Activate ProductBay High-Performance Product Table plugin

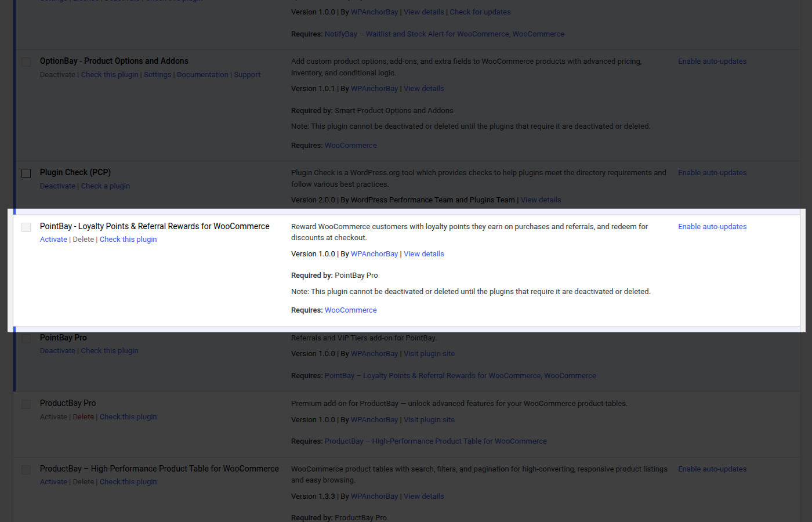coord(53,482)
